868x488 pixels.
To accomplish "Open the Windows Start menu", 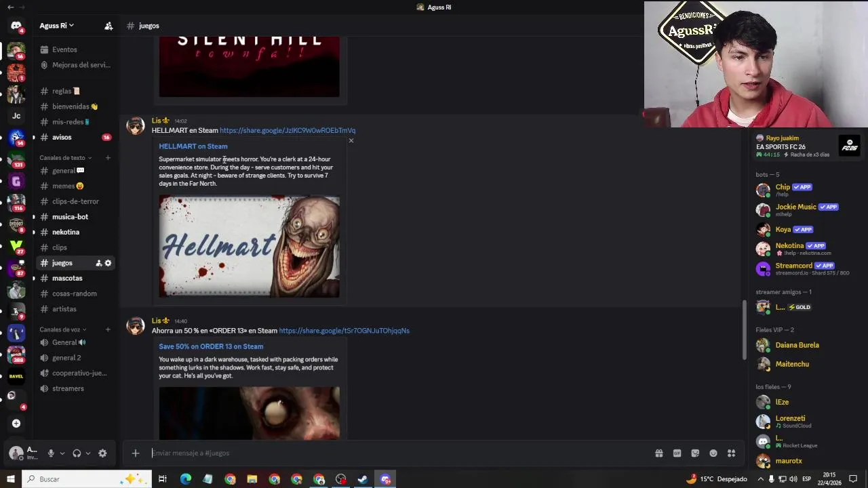I will [10, 479].
